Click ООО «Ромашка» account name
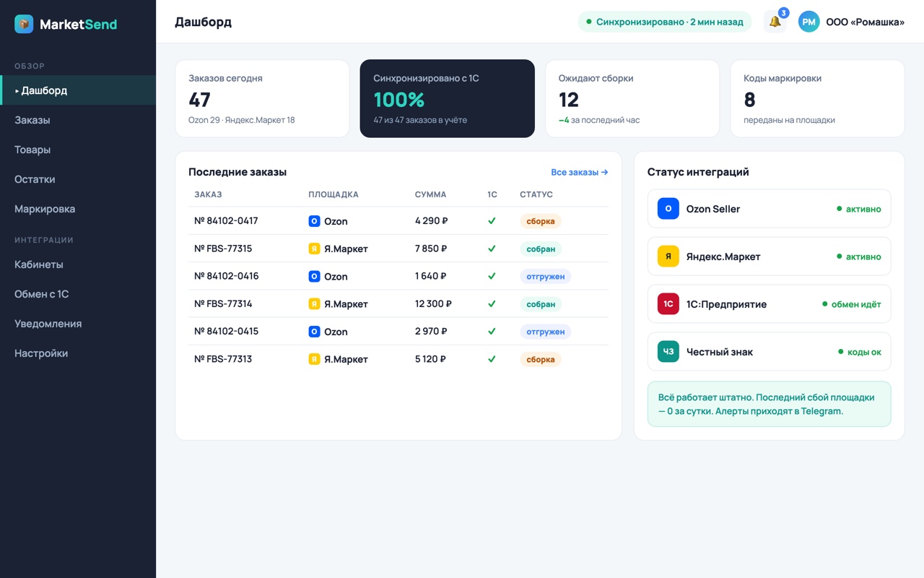Screen dimensions: 924x578 click(x=865, y=22)
